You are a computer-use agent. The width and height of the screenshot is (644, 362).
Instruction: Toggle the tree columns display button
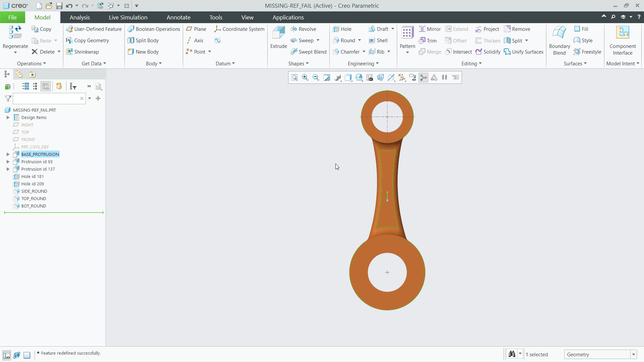46,86
